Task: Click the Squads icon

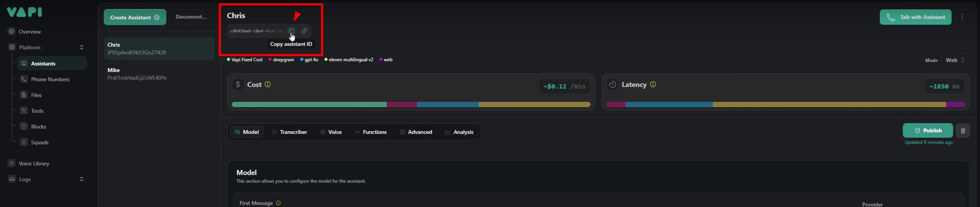Action: click(24, 142)
